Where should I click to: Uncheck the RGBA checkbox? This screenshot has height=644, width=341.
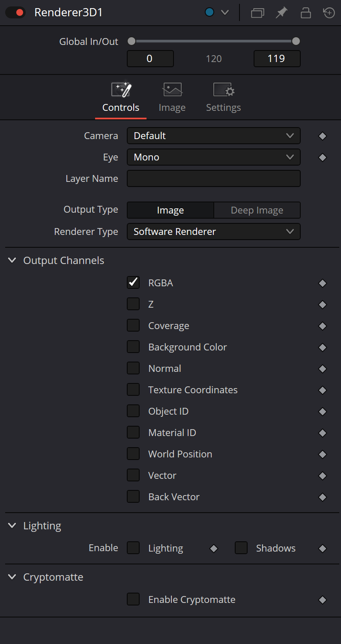(x=133, y=282)
